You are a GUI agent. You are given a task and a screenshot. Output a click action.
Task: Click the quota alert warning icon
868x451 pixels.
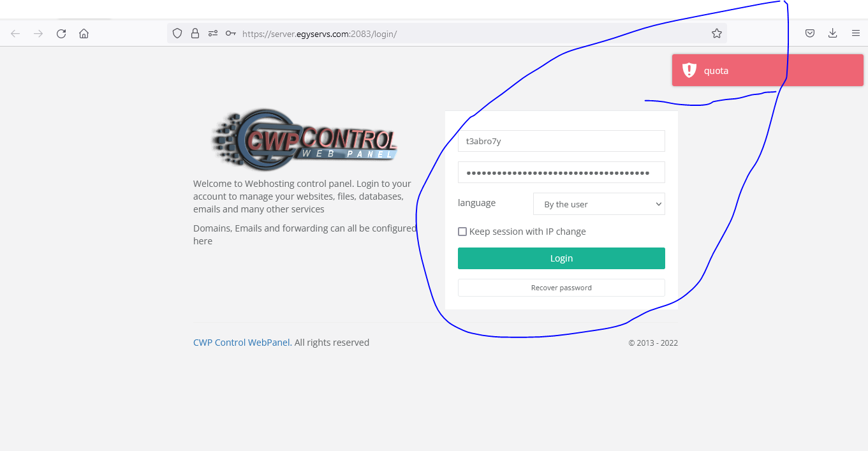coord(689,70)
